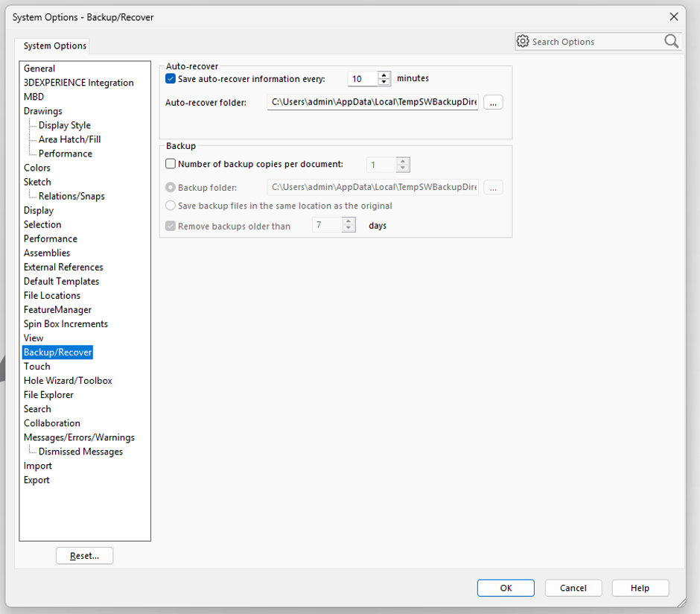Select Sketch category
Viewport: 700px width, 614px height.
[37, 183]
